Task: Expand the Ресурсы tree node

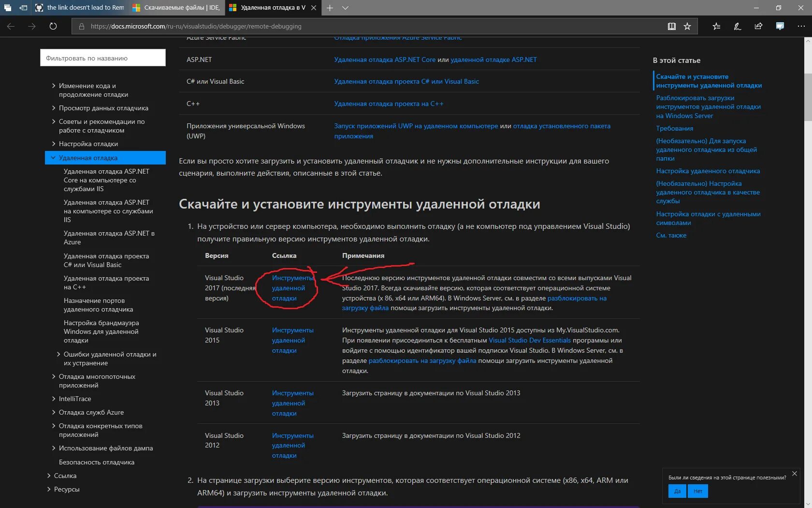Action: [x=49, y=489]
